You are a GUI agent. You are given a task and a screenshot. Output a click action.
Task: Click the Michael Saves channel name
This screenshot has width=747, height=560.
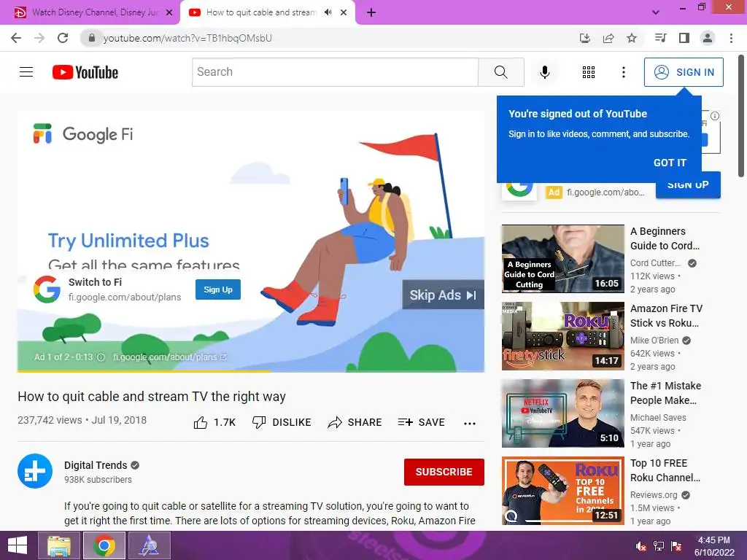click(x=658, y=418)
